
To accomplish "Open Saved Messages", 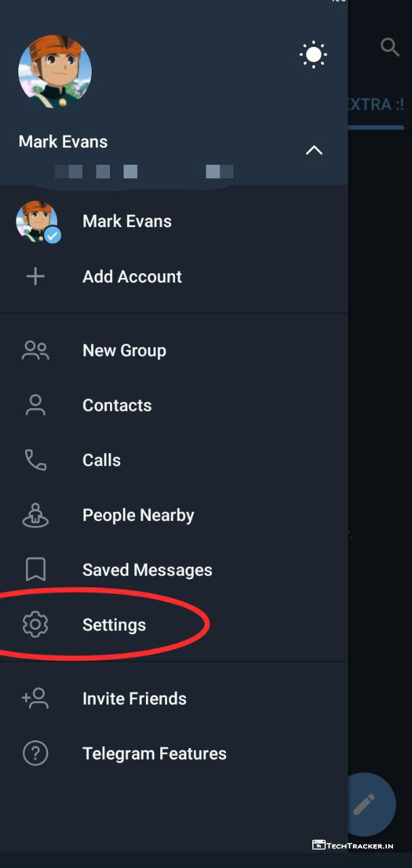I will [x=147, y=570].
